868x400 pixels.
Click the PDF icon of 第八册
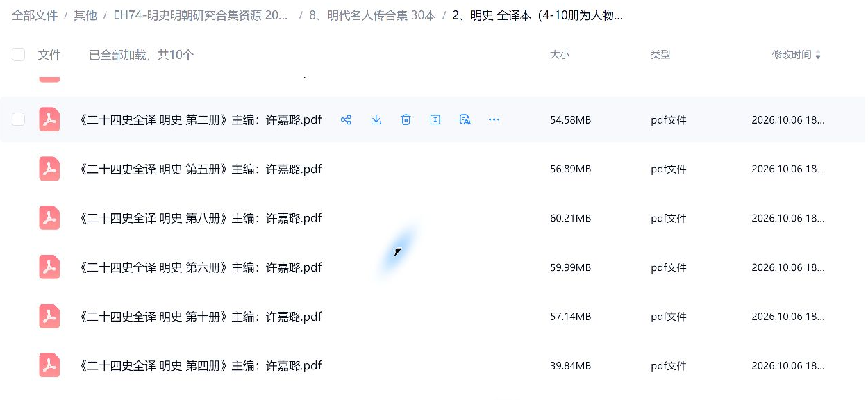(x=49, y=218)
